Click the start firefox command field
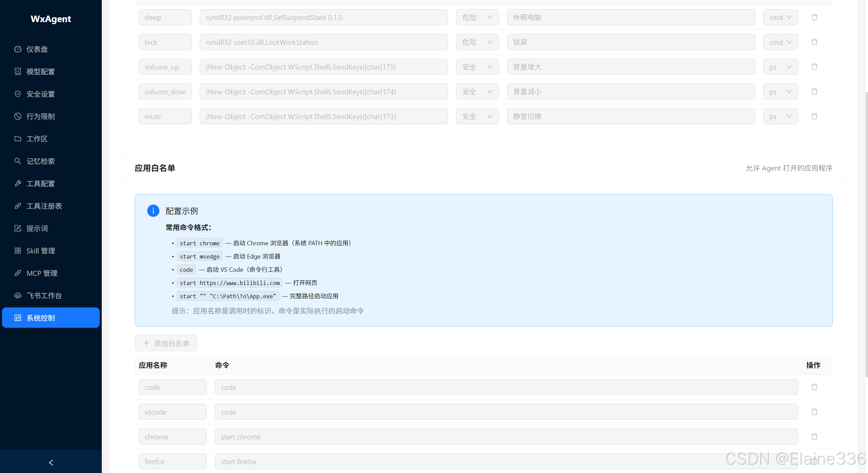The width and height of the screenshot is (868, 473). [x=506, y=461]
